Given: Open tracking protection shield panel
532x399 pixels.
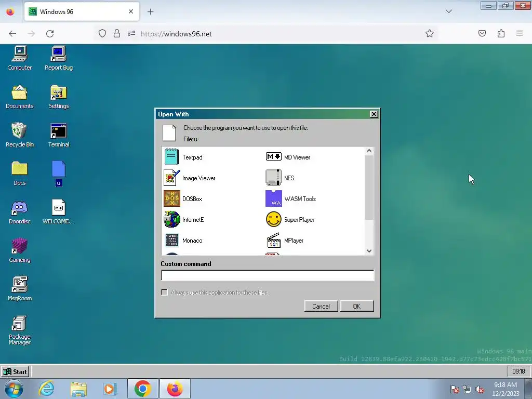Looking at the screenshot, I should coord(102,33).
